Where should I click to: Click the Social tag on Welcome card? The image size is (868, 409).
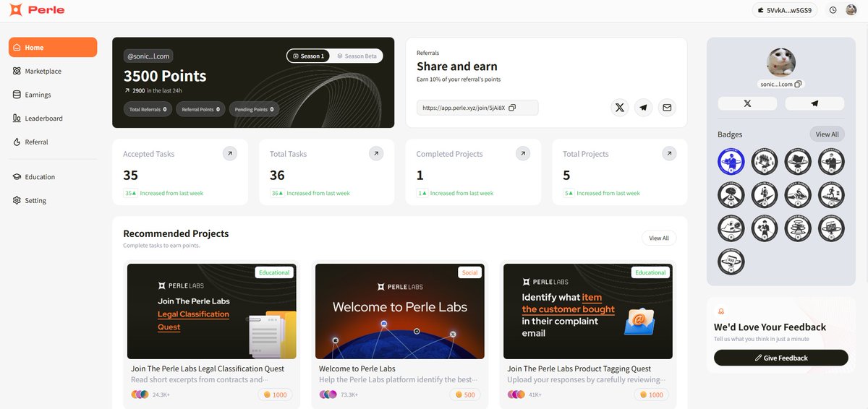(x=470, y=272)
